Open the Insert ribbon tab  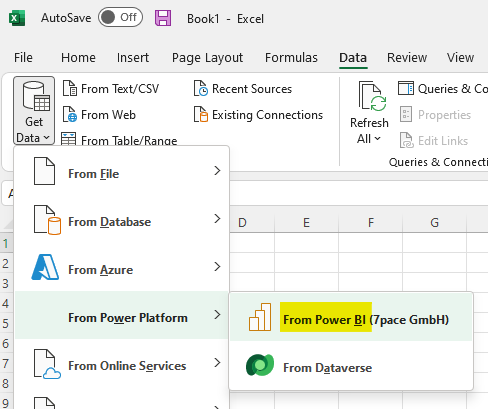click(x=133, y=58)
